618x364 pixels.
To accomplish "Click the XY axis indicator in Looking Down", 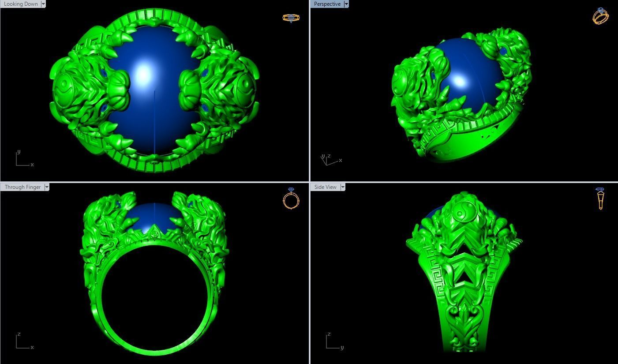I will (24, 159).
